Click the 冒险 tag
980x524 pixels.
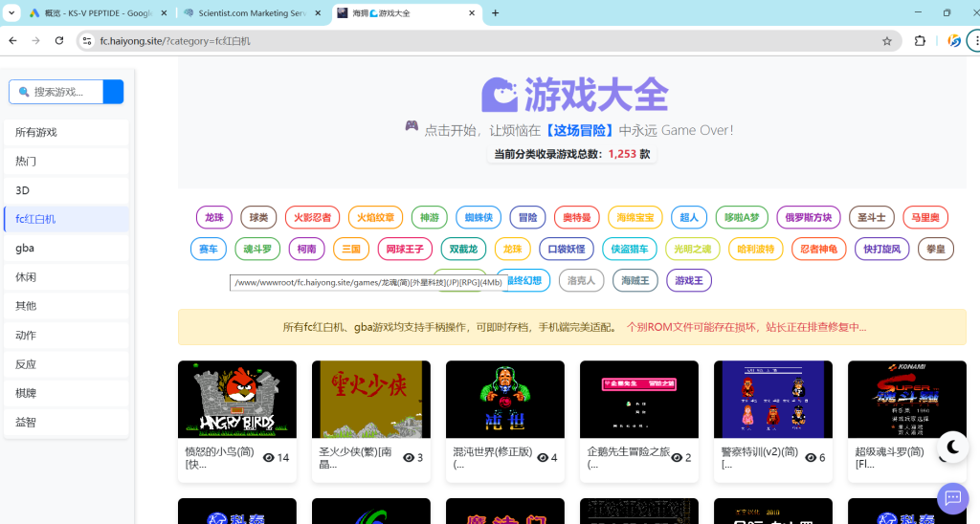(528, 217)
